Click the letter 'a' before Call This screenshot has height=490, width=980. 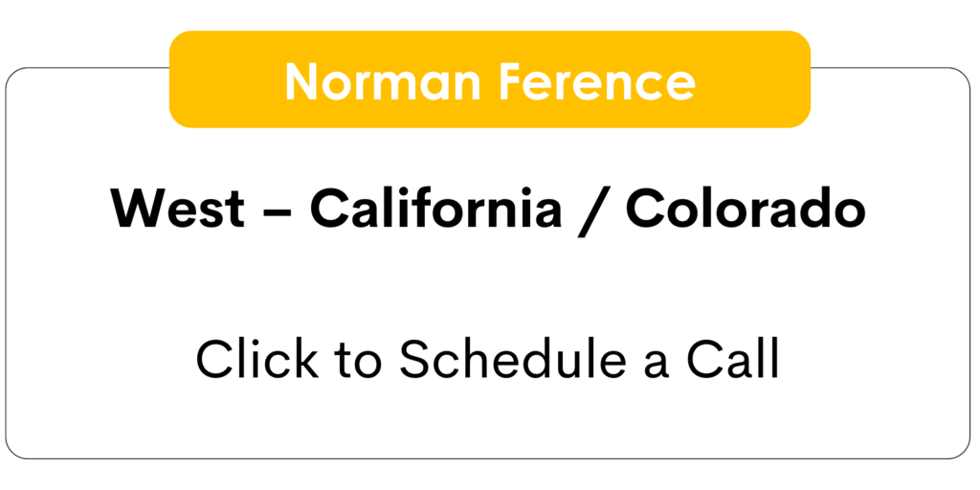coord(656,366)
